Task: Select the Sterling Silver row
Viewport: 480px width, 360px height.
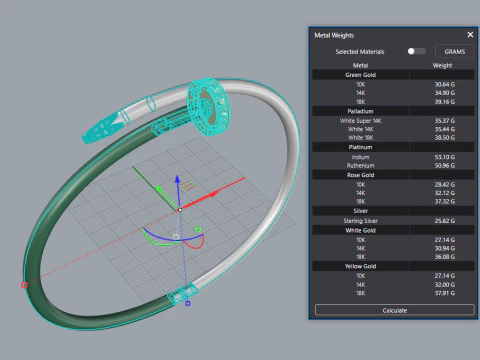Action: [393, 221]
